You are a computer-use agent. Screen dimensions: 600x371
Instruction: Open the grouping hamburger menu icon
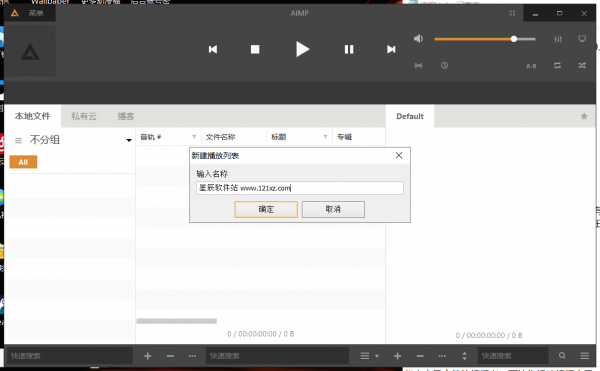click(x=18, y=140)
